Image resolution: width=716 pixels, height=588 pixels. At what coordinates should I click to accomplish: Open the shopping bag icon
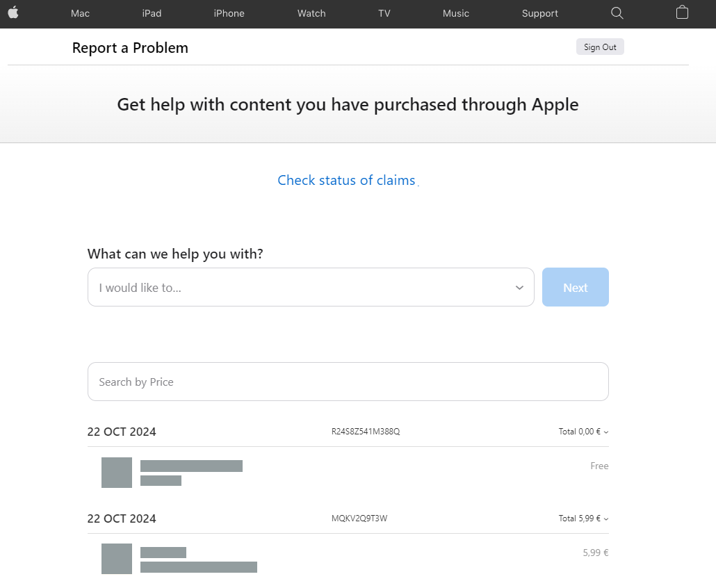[x=682, y=13]
